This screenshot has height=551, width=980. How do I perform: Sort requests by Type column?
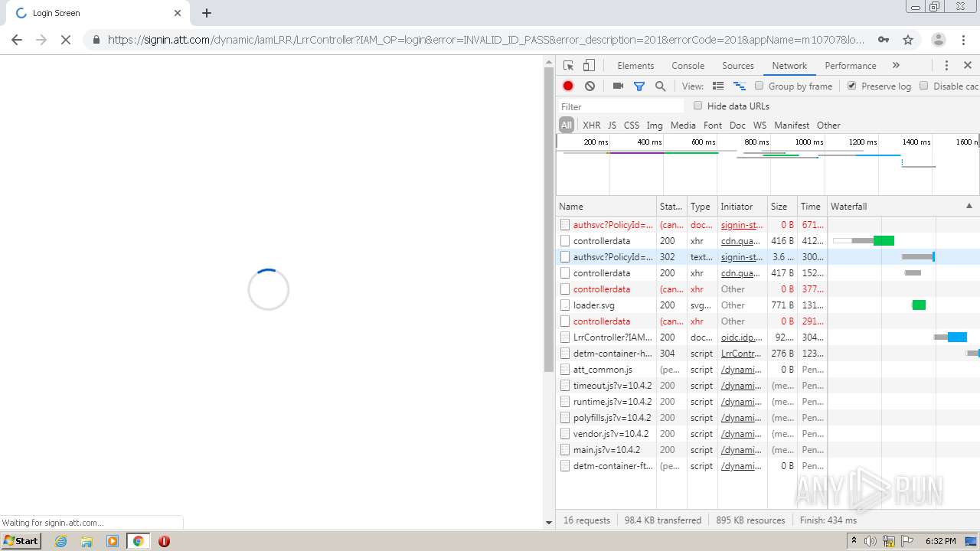click(702, 207)
